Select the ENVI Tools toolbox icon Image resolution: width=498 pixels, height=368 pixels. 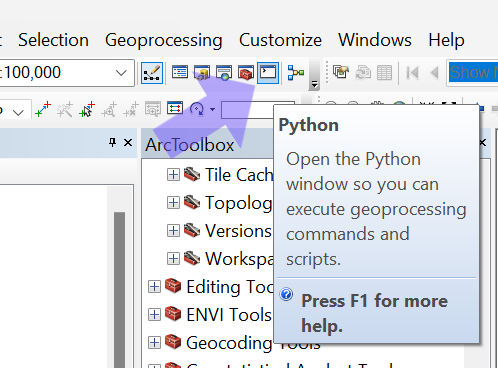173,314
